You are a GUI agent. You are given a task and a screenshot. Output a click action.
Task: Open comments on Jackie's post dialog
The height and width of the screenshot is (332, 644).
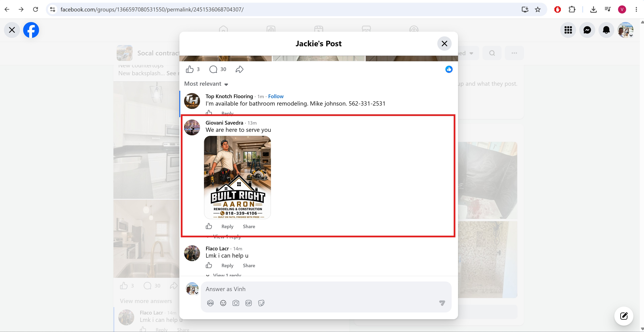[x=213, y=69]
